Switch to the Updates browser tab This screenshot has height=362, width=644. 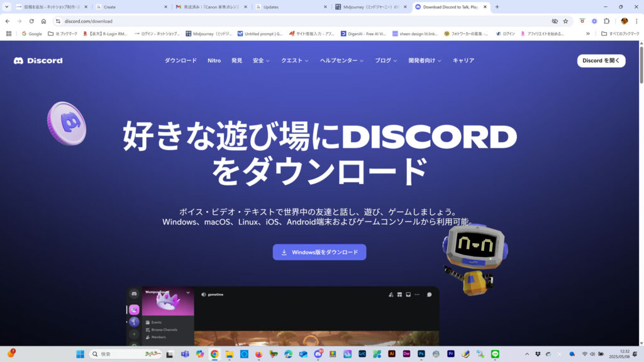pyautogui.click(x=292, y=7)
